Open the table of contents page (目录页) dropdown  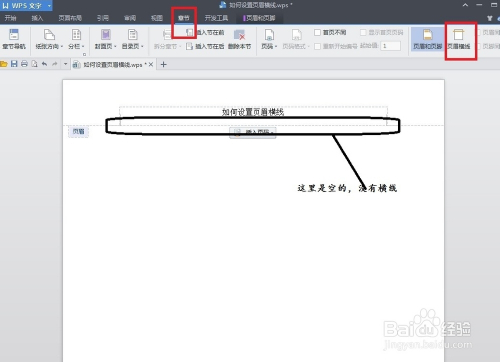133,39
